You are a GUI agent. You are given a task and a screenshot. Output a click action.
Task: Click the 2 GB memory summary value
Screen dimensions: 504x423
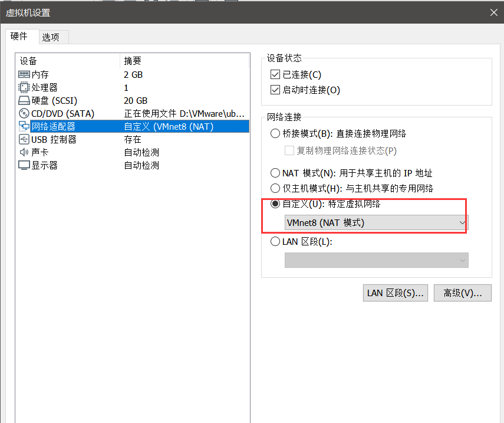click(x=133, y=74)
